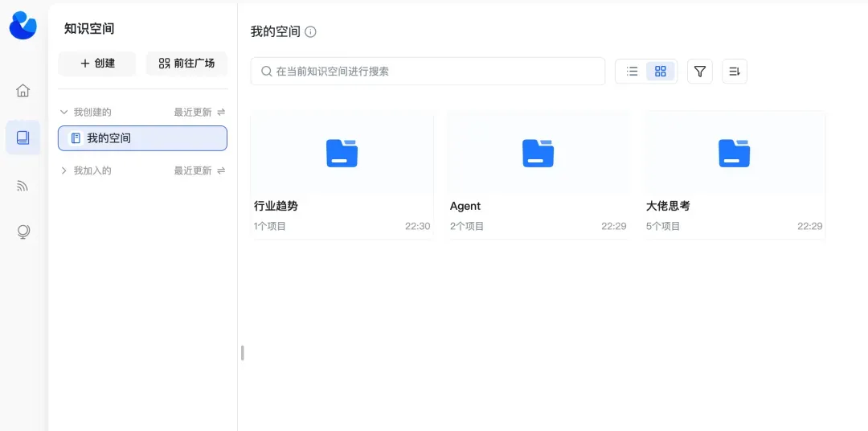The height and width of the screenshot is (431, 868).
Task: Open the sort order button
Action: 735,72
